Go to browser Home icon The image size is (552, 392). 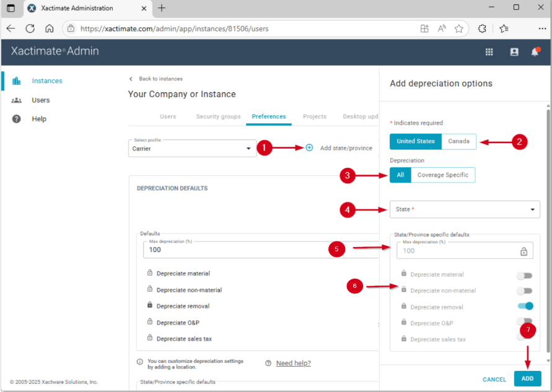[50, 28]
